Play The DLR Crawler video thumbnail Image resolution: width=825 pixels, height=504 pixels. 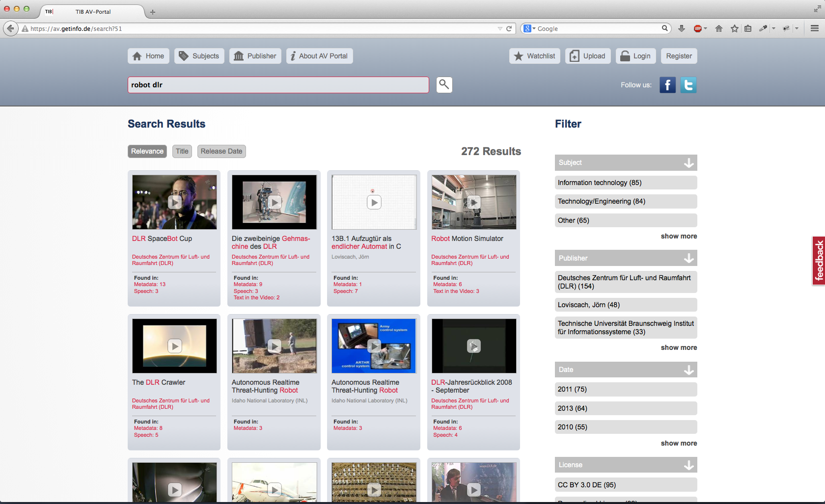click(x=174, y=346)
